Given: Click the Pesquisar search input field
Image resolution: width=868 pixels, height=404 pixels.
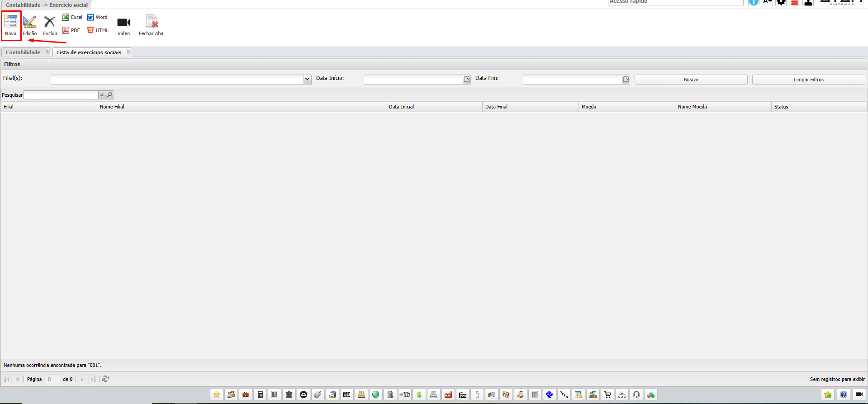Looking at the screenshot, I should point(61,95).
